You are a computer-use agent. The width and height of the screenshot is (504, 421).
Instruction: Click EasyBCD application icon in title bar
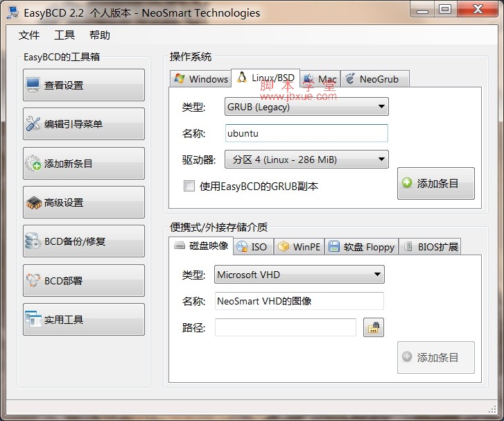click(13, 12)
